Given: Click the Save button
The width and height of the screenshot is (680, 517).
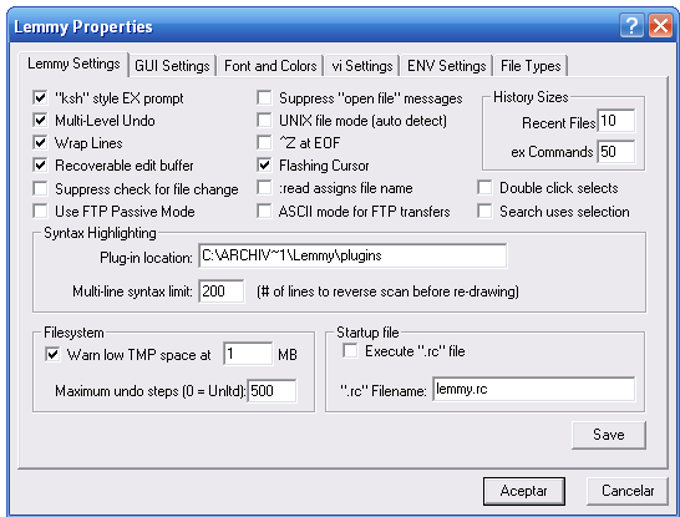Looking at the screenshot, I should (608, 435).
